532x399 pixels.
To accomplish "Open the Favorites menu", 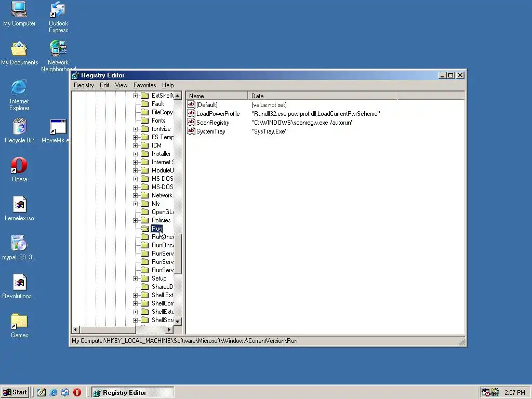I will point(144,85).
